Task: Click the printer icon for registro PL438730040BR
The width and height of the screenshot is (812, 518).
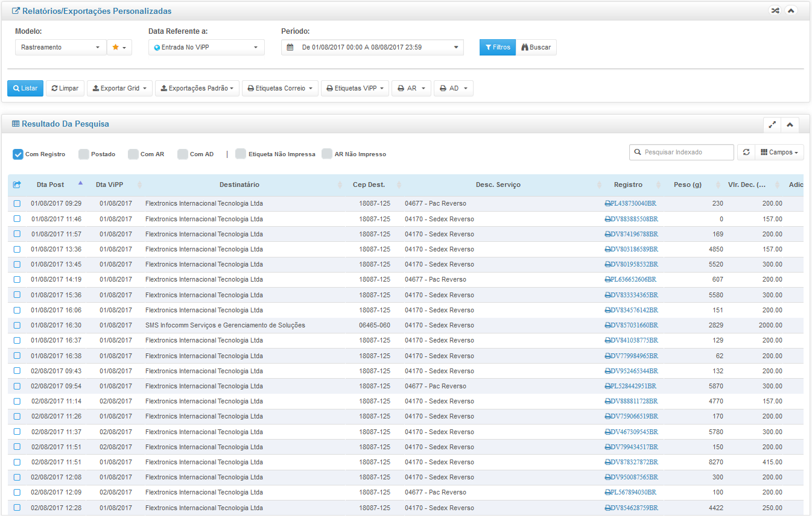Action: 607,204
